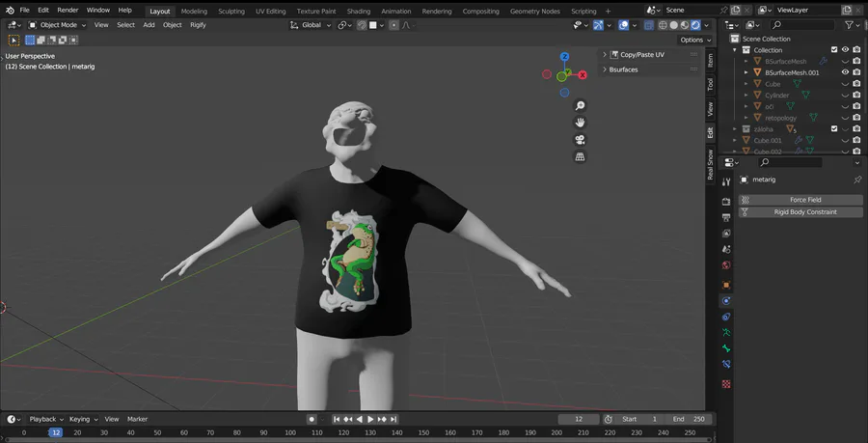Open the Render properties tab icon
Image resolution: width=868 pixels, height=443 pixels.
pyautogui.click(x=726, y=202)
